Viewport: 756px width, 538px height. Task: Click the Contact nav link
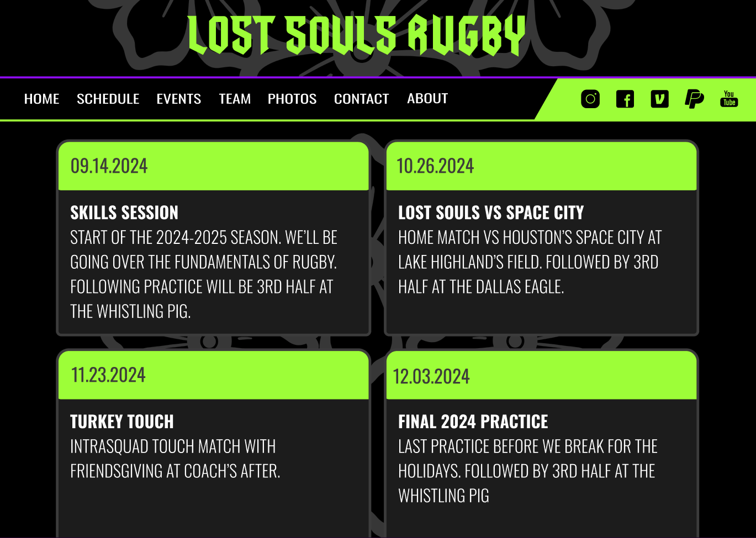tap(362, 99)
